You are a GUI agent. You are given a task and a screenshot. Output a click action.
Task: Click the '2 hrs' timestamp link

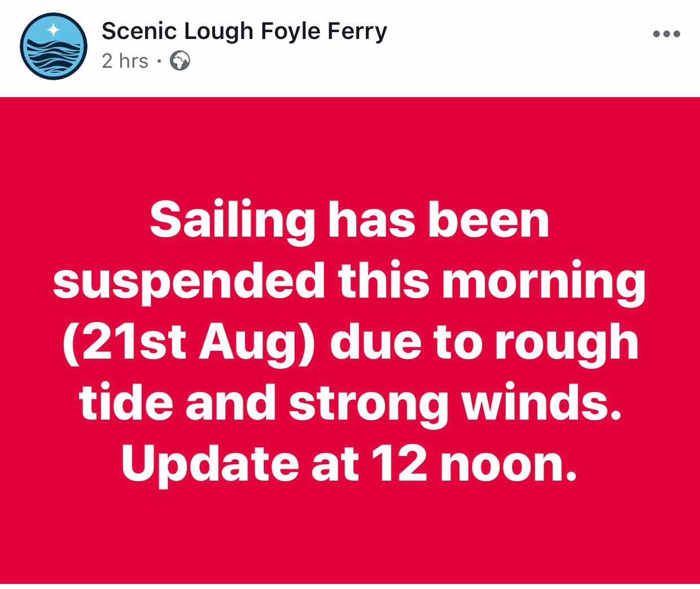[x=125, y=60]
